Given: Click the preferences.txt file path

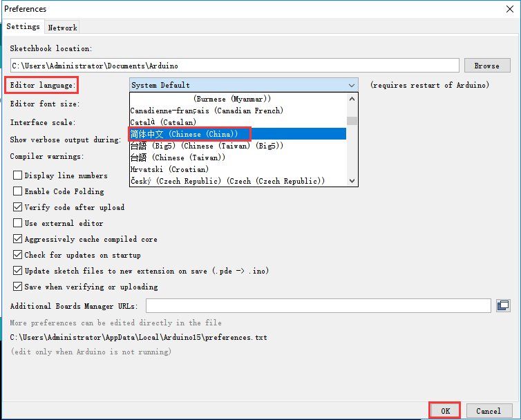Looking at the screenshot, I should [x=139, y=337].
